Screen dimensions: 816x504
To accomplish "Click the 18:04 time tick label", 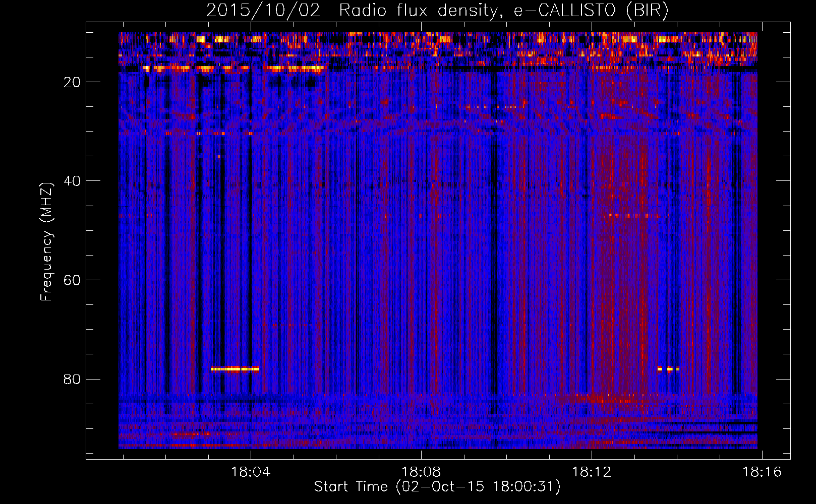I will (x=251, y=472).
